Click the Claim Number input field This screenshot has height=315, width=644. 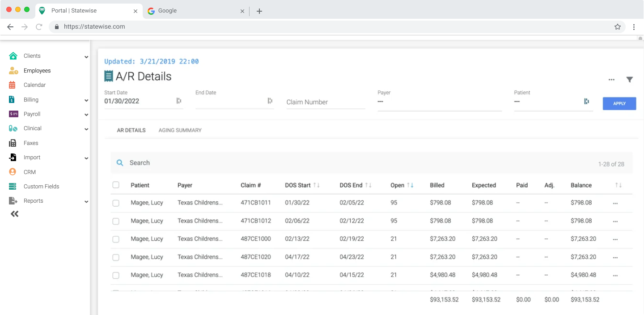point(326,102)
